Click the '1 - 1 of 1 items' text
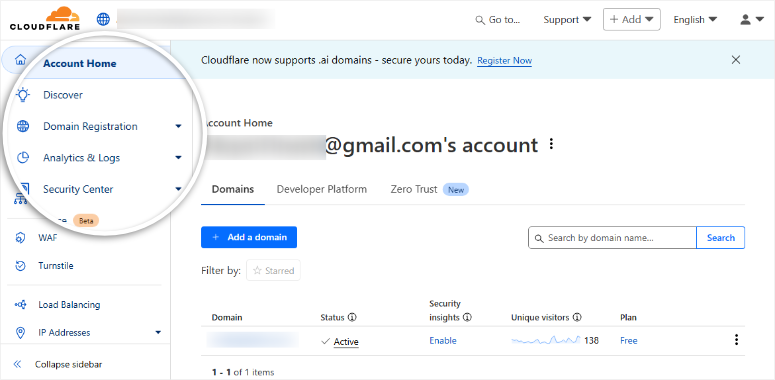This screenshot has height=380, width=775. [243, 372]
